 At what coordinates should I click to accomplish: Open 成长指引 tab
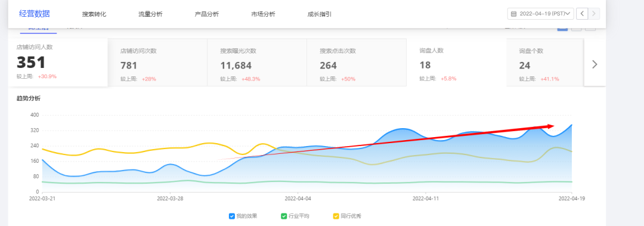tap(319, 14)
